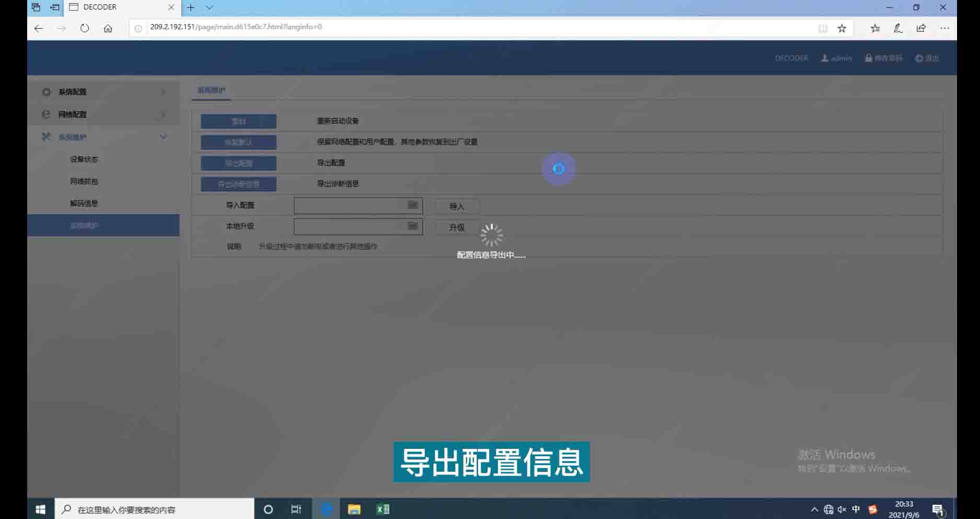980x519 pixels.
Task: Click the 本地升级 file path field
Action: coord(358,227)
